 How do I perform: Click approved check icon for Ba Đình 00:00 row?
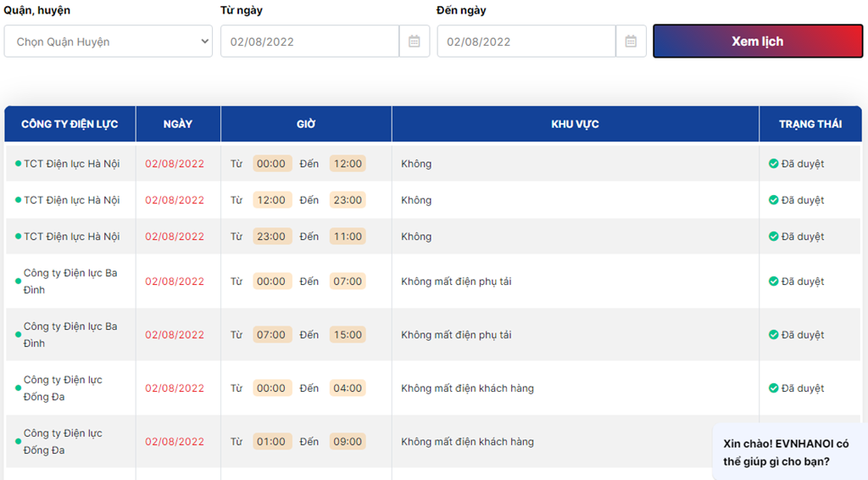click(773, 282)
